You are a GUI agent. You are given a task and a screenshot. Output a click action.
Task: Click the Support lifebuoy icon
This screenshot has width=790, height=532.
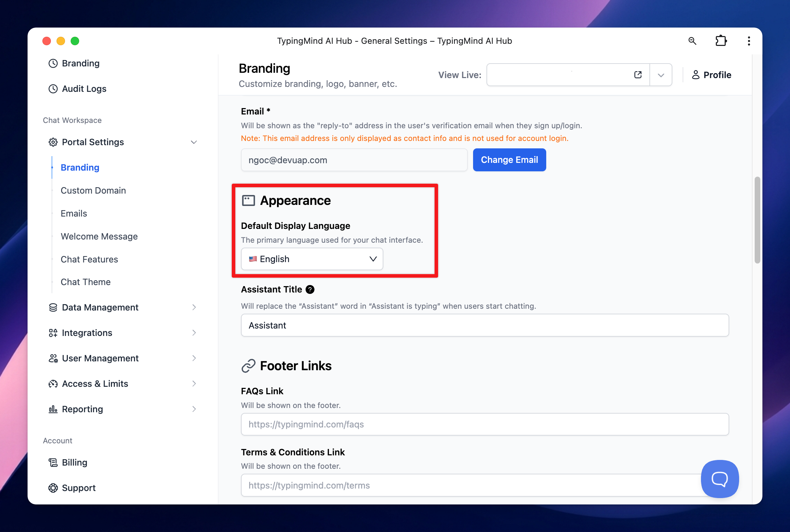pyautogui.click(x=53, y=488)
